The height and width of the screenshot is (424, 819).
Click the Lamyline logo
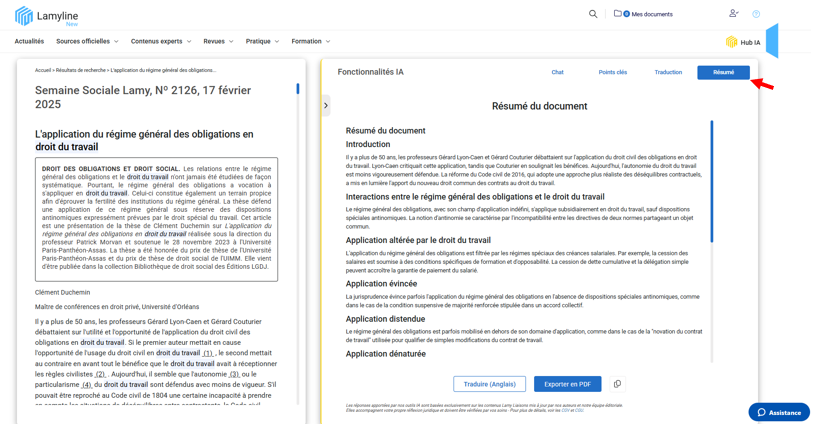pyautogui.click(x=46, y=16)
